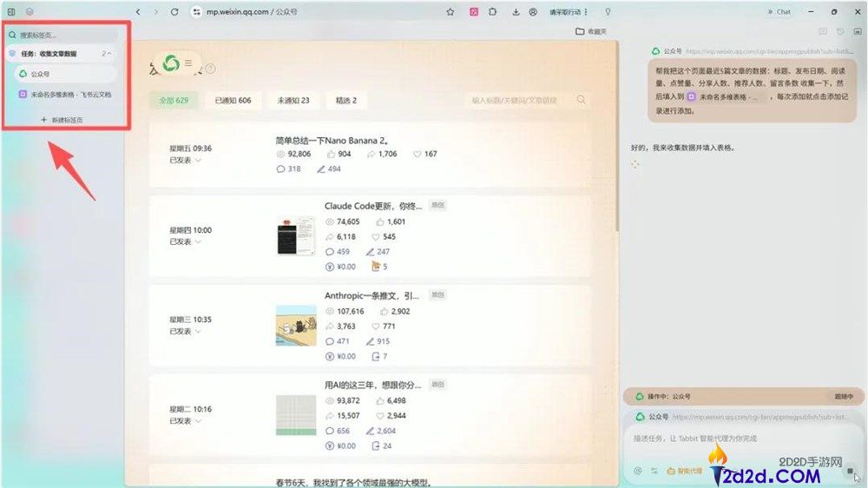This screenshot has width=868, height=488.
Task: Open article 简单总结一下Nano Banana 2。
Action: point(332,141)
